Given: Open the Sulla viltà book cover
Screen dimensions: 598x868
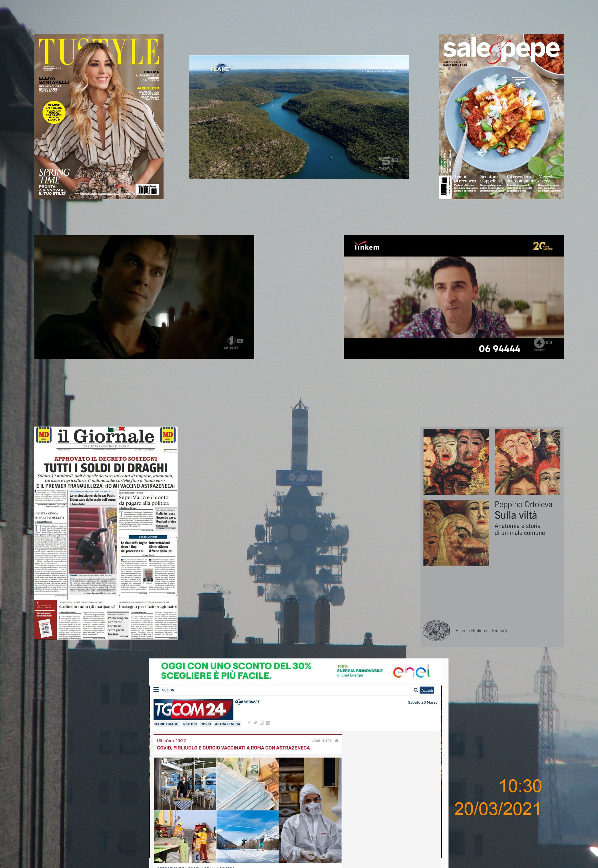Looking at the screenshot, I should pos(491,536).
